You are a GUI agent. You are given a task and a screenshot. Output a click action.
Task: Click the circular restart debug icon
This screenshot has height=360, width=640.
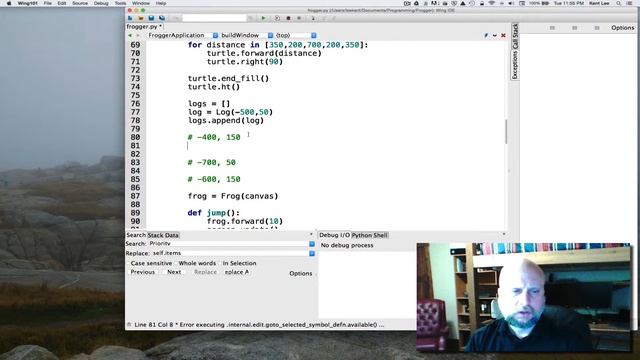[277, 18]
